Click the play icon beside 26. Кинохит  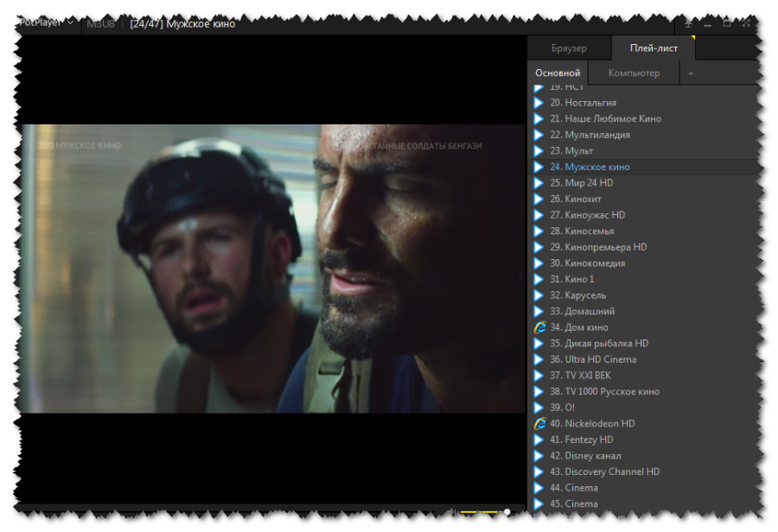539,199
